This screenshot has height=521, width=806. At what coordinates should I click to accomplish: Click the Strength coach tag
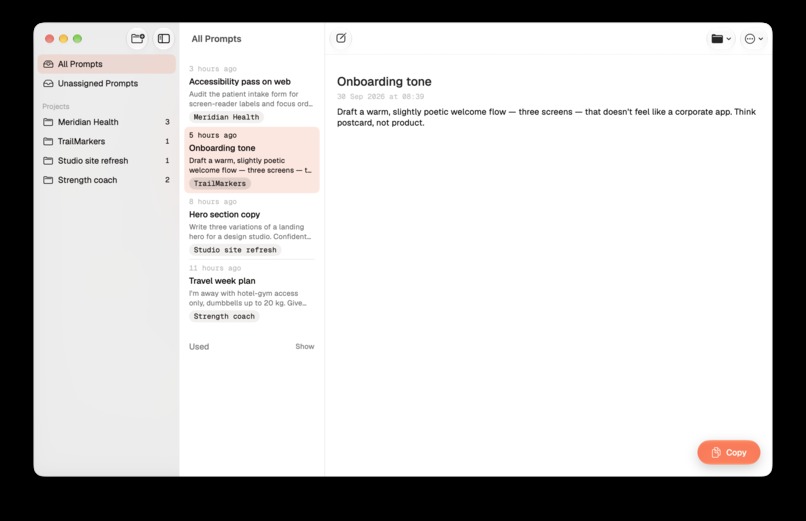click(x=224, y=316)
